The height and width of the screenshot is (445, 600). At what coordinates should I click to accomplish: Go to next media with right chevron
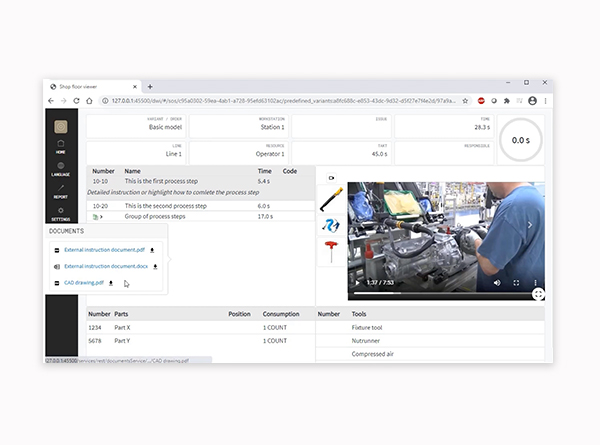tap(530, 225)
